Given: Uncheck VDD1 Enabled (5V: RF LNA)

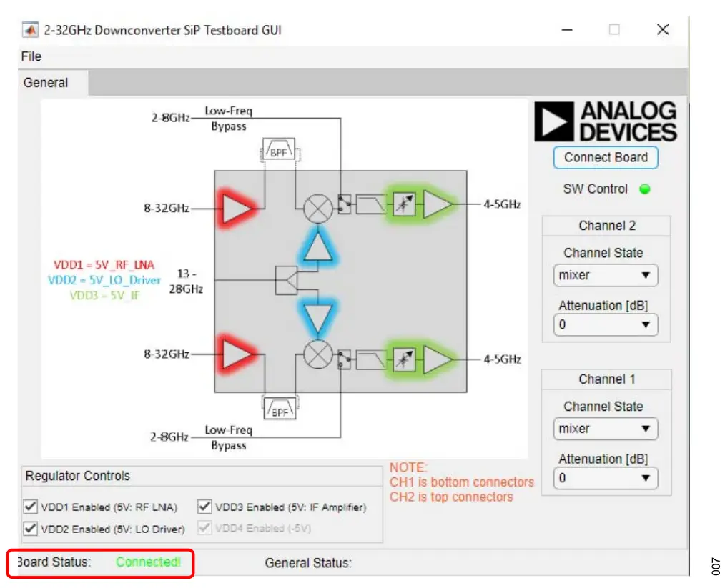Looking at the screenshot, I should click(30, 507).
